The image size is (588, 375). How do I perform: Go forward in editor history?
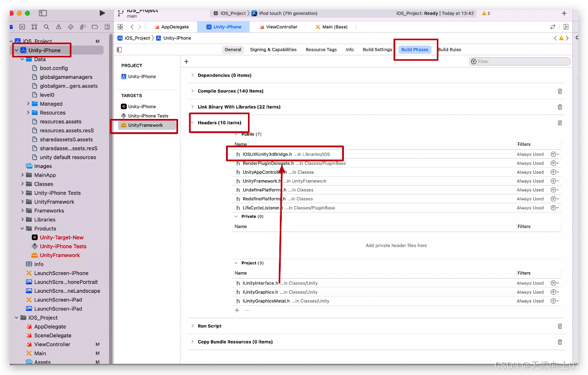(140, 27)
